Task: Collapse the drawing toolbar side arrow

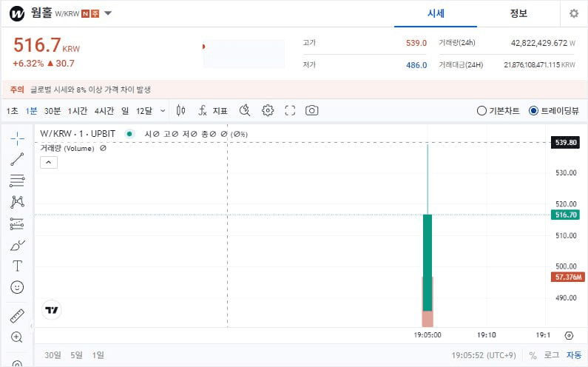Action: 32,326
